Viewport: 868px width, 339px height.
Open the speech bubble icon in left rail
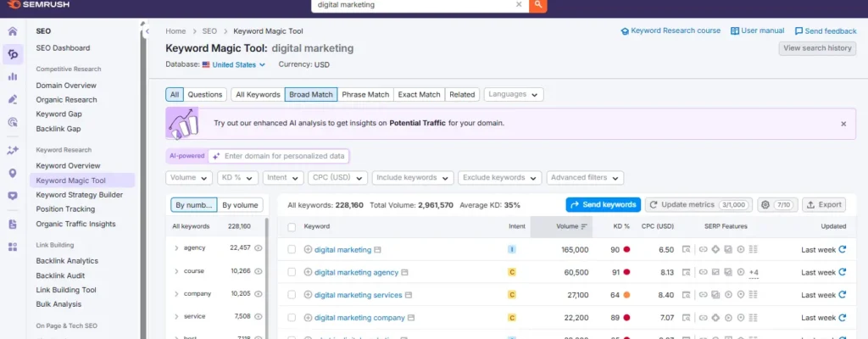point(12,196)
